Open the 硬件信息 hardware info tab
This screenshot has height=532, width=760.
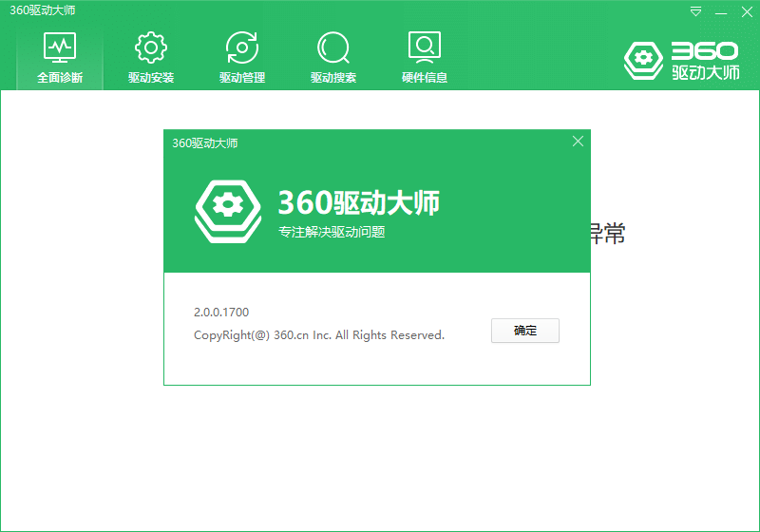click(424, 58)
